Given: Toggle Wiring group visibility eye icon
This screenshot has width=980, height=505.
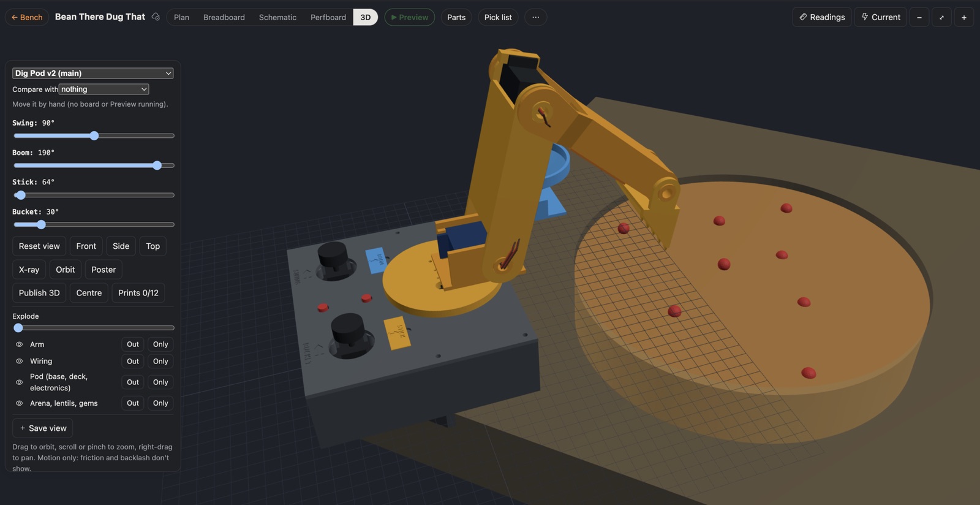Looking at the screenshot, I should pyautogui.click(x=19, y=362).
